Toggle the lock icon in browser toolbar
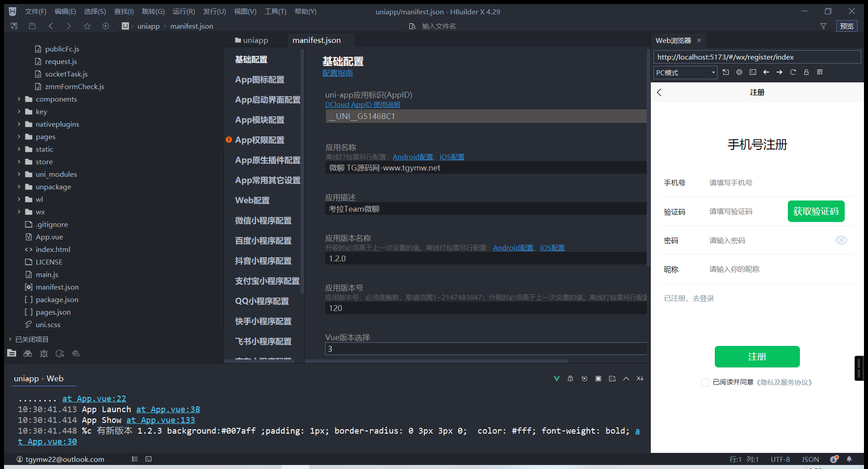The width and height of the screenshot is (868, 469). pos(806,72)
